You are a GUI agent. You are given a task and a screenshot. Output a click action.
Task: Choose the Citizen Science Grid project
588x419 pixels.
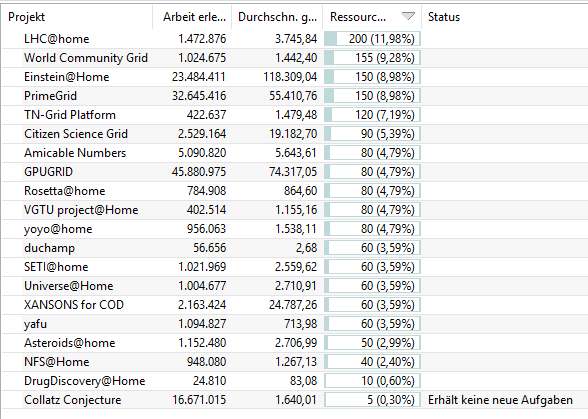(x=295, y=134)
